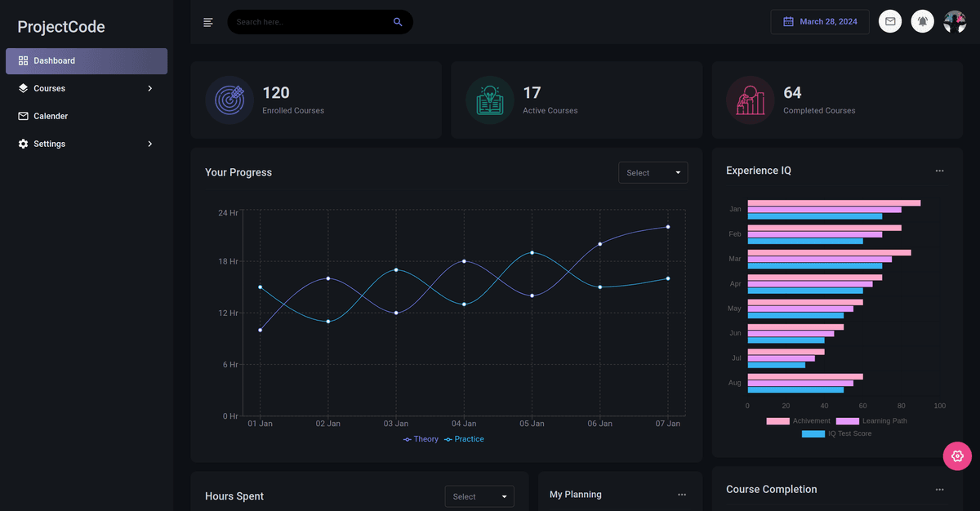Toggle the Practice series in chart legend

point(464,439)
